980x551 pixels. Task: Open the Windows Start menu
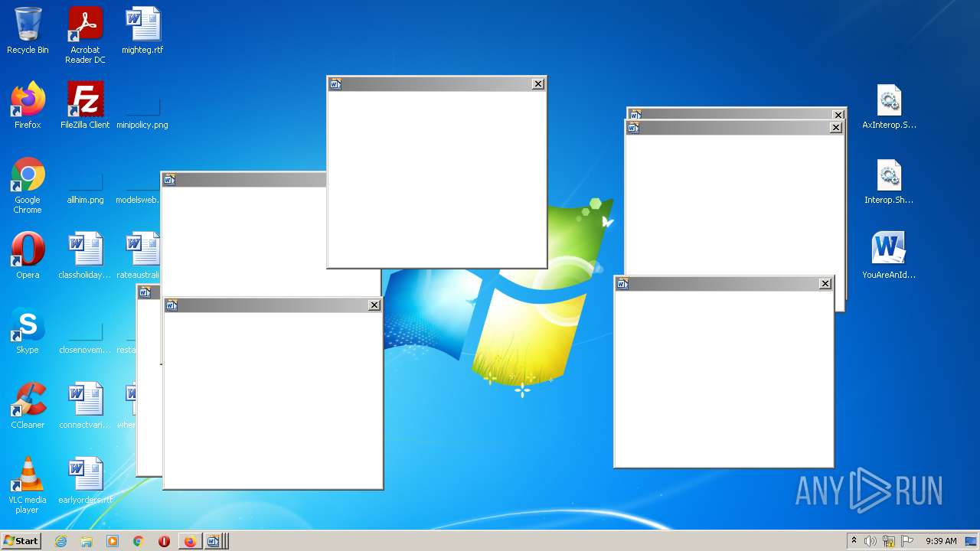21,541
